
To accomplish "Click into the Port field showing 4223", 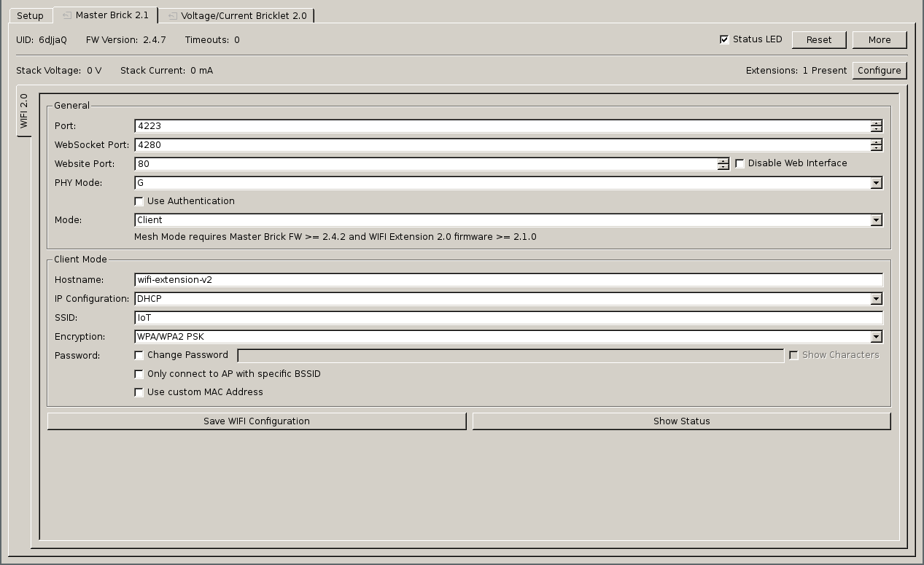I will [502, 126].
